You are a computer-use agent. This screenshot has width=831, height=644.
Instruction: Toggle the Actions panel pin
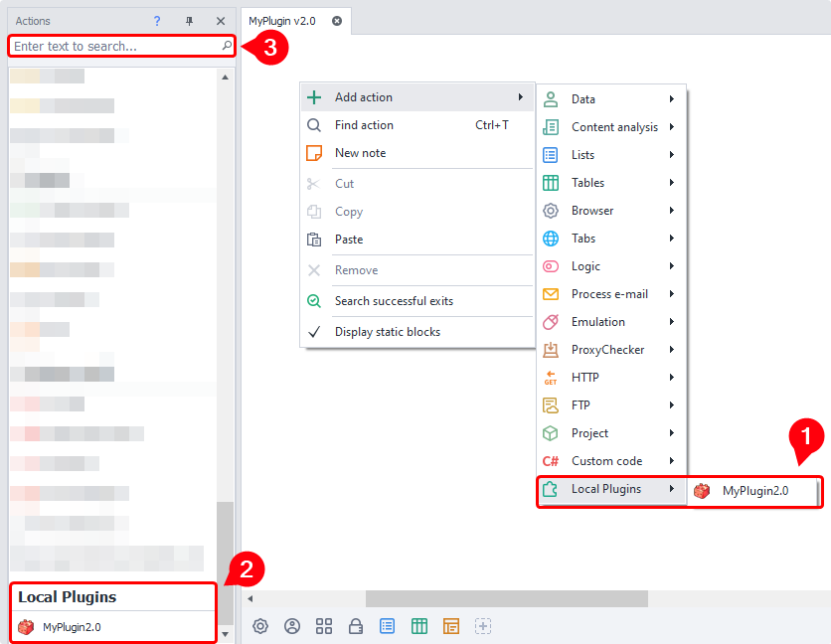tap(189, 21)
